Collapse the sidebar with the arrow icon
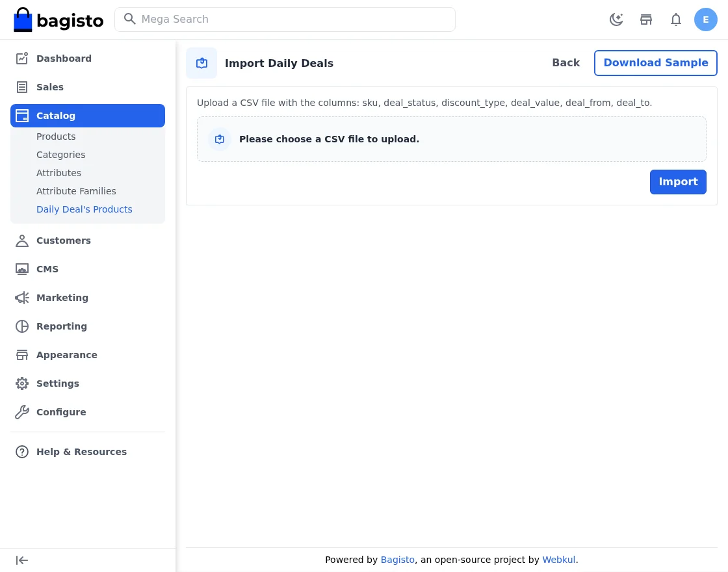This screenshot has height=572, width=728. click(22, 560)
